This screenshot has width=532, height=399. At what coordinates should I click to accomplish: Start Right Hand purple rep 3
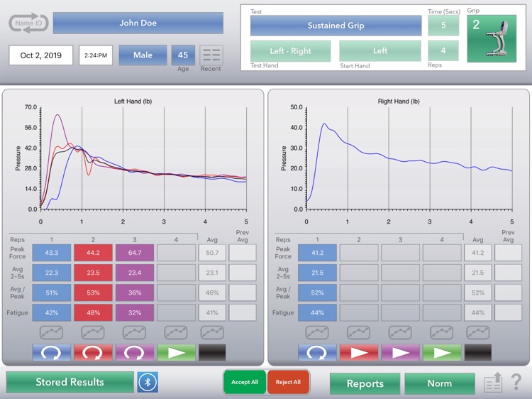pyautogui.click(x=400, y=352)
